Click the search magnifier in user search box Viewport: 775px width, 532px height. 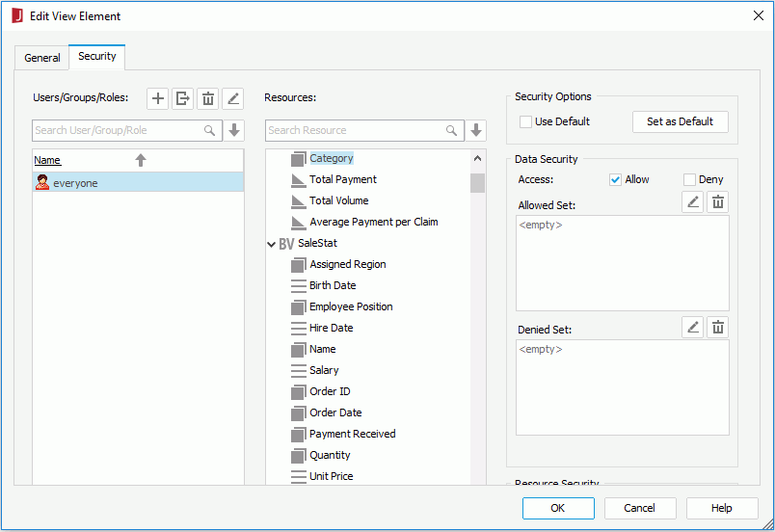pyautogui.click(x=209, y=130)
